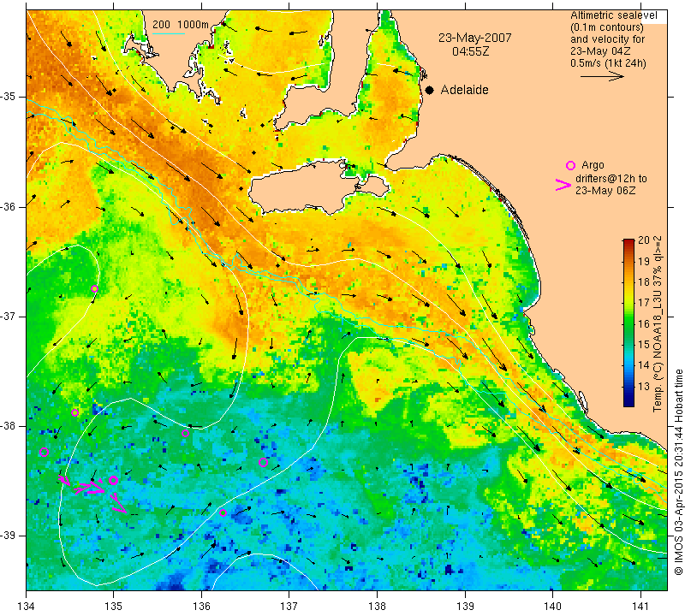
Task: Click the Temp. (°C) NOAA18_L3U color bar caption
Action: (x=657, y=323)
